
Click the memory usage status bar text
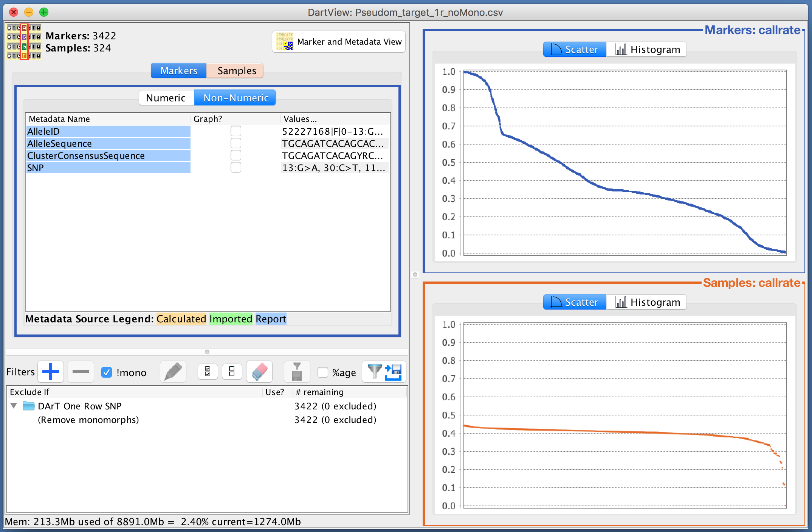point(153,522)
